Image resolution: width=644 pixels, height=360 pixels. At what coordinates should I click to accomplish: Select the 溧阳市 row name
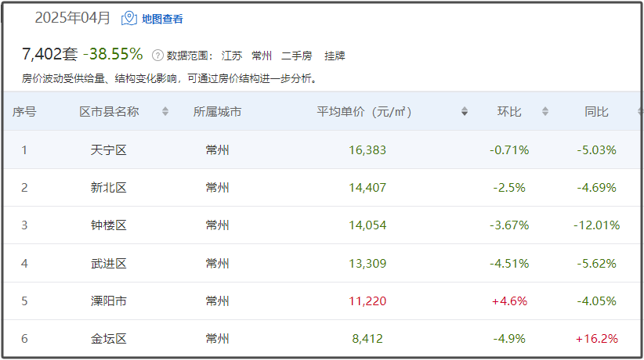(x=108, y=301)
